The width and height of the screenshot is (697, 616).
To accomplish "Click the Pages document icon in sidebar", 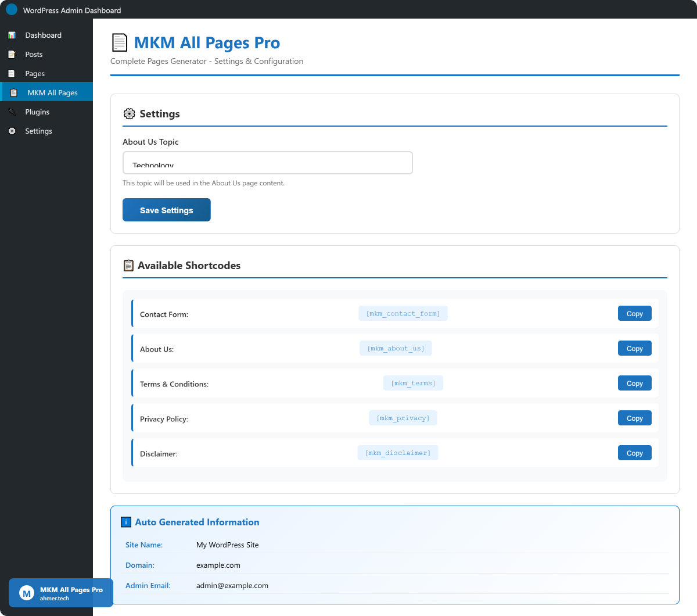I will (12, 74).
